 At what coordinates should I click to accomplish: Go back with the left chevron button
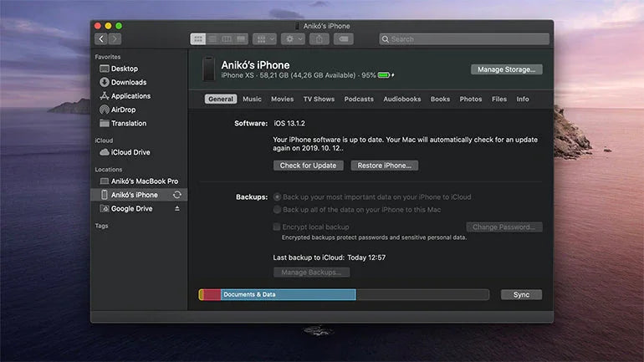[101, 39]
